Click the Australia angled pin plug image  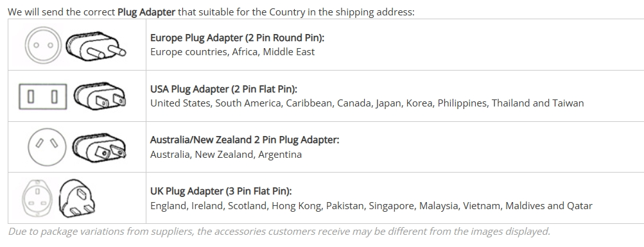(100, 148)
